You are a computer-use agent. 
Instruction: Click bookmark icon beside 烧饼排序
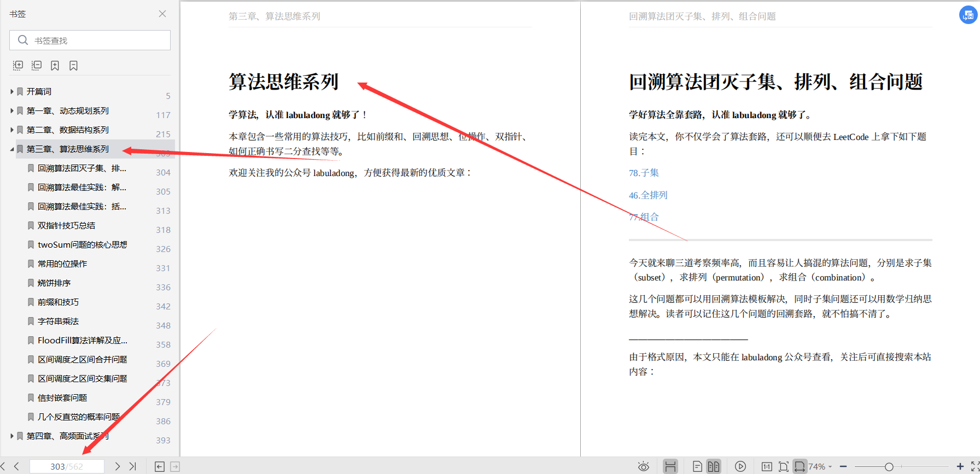click(x=31, y=283)
